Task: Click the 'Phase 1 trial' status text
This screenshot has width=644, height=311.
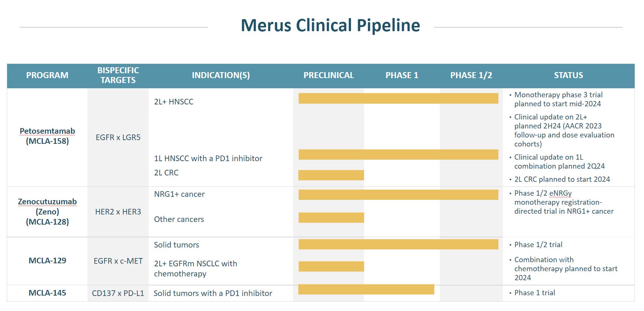Action: pyautogui.click(x=534, y=293)
